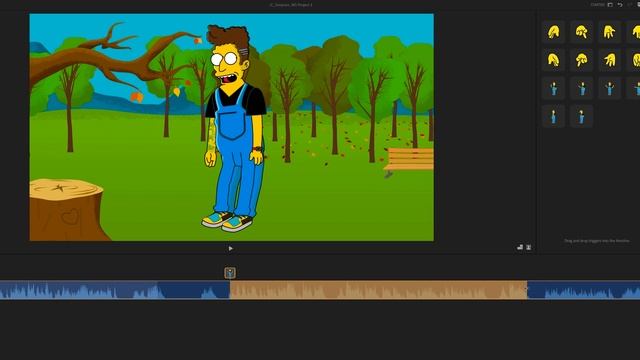Click the right icon below the scene's right corner
Screen dimensions: 640x360
coord(529,247)
